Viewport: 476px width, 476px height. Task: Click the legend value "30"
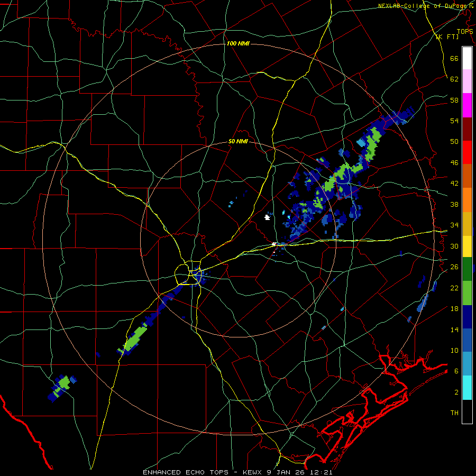point(454,246)
